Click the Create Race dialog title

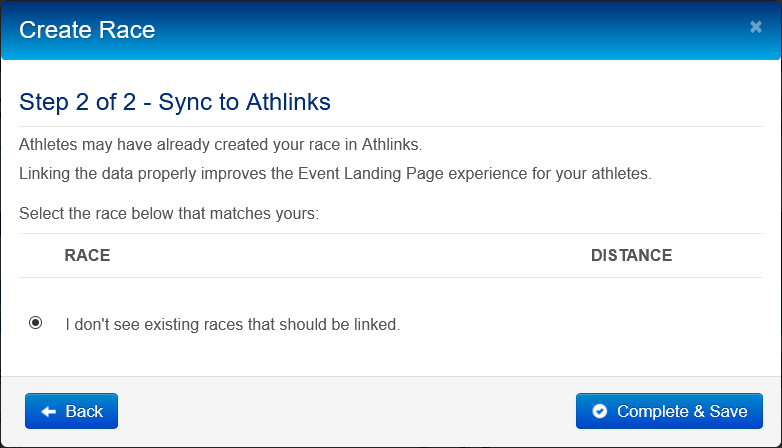coord(87,29)
